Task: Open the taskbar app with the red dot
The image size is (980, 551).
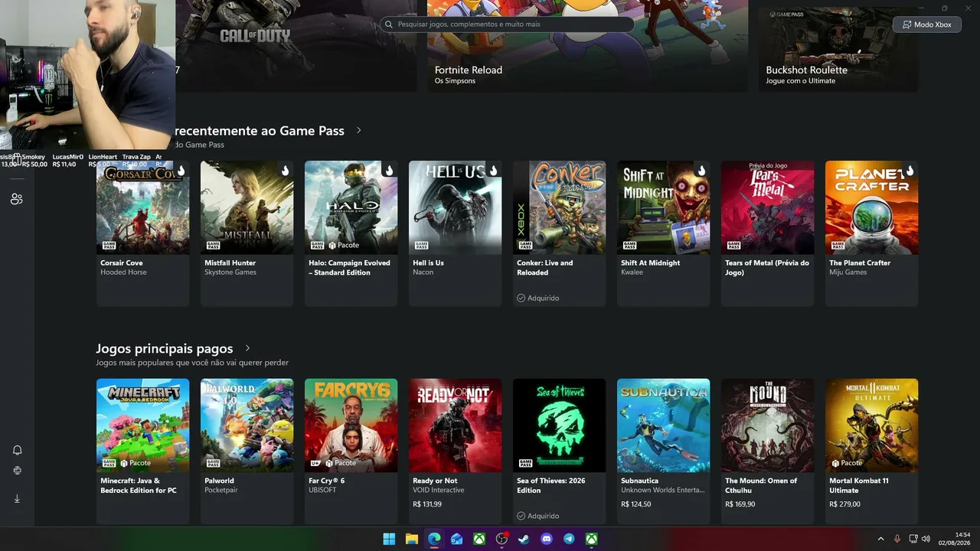Action: [501, 539]
